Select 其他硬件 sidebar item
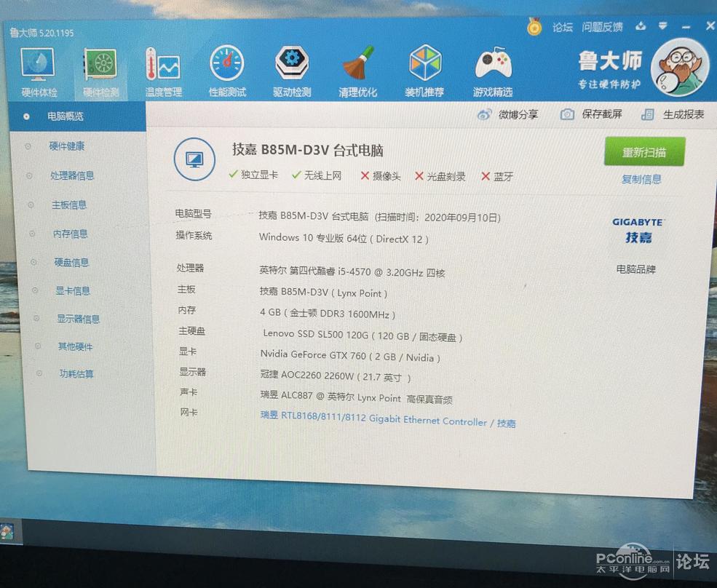 75,346
